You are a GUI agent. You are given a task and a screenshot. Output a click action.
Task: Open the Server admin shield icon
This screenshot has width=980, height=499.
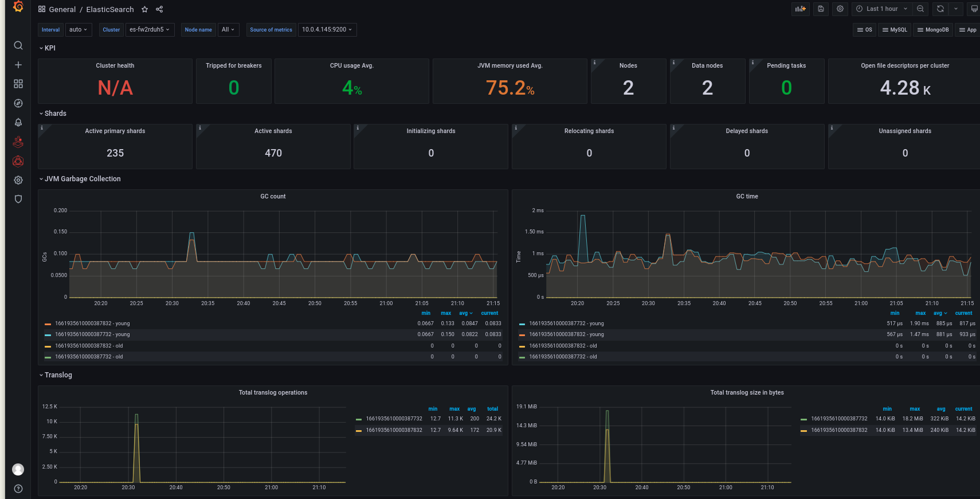(18, 199)
